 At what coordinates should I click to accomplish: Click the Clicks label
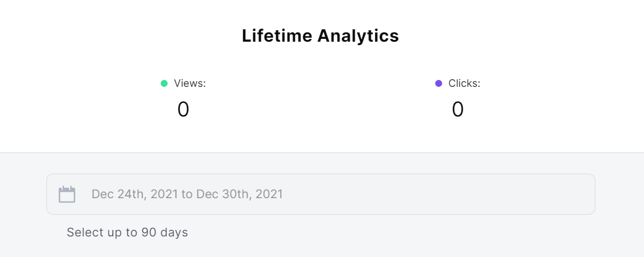[x=464, y=83]
